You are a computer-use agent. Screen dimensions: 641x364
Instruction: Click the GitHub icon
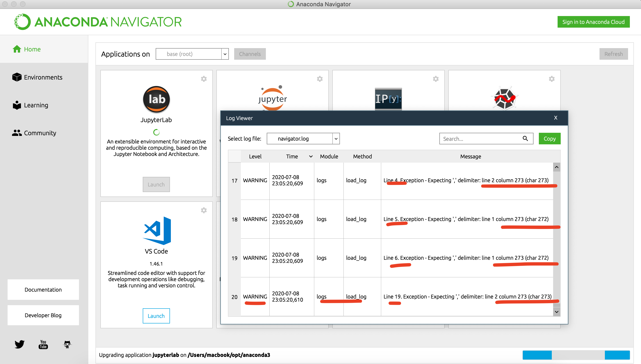click(67, 344)
